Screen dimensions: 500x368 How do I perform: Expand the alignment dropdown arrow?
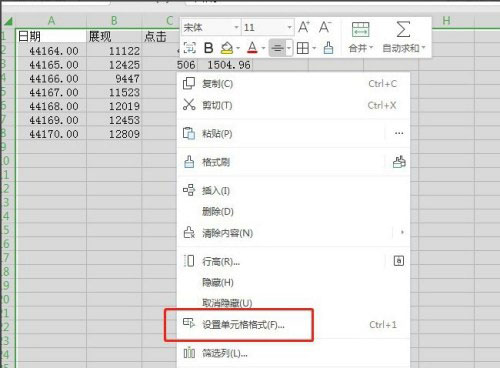(289, 48)
